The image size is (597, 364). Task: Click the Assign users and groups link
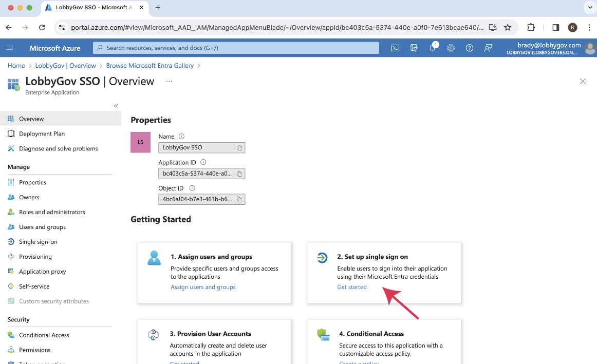tap(203, 287)
